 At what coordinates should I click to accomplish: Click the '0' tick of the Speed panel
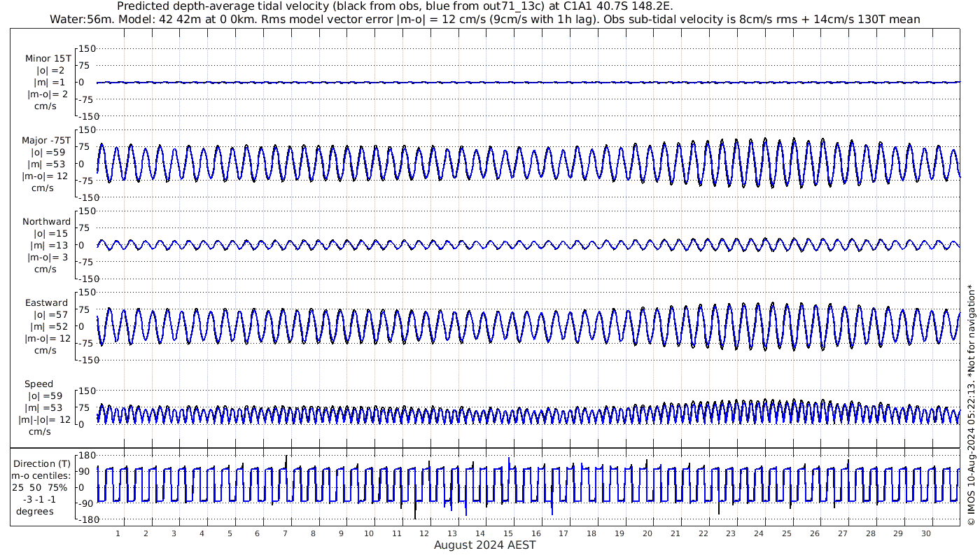(82, 424)
